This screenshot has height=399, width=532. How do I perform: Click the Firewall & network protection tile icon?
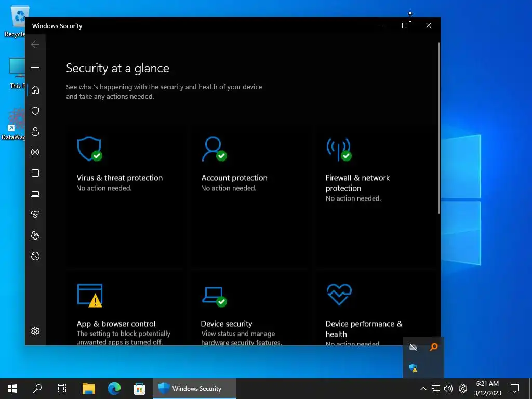339,149
